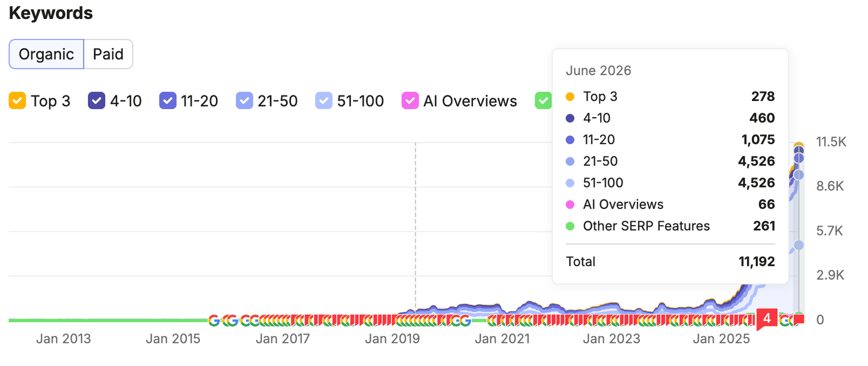Screen dimensions: 868x366
Task: Click the Total label in tooltip
Action: click(580, 261)
